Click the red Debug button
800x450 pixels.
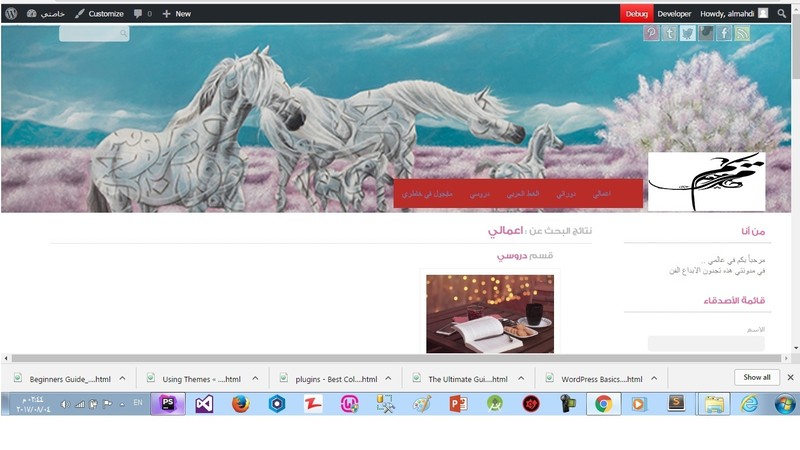tap(636, 14)
